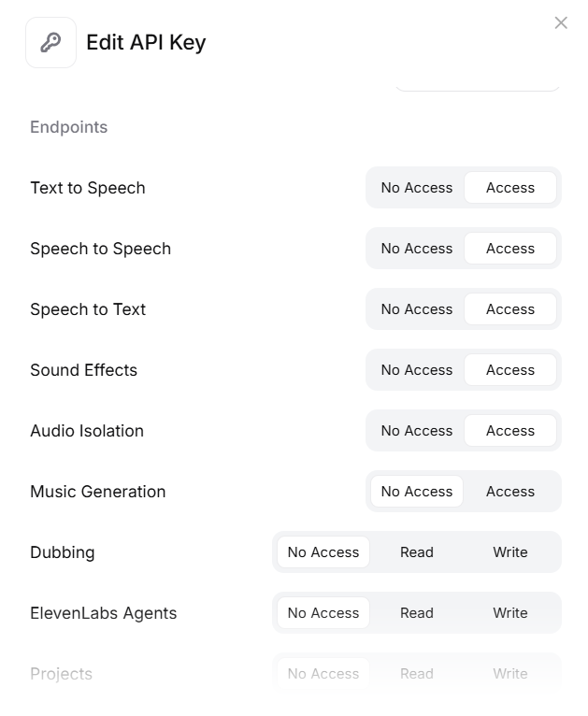Grant Write permission for Dubbing
Screen dimensions: 588x716
(510, 552)
